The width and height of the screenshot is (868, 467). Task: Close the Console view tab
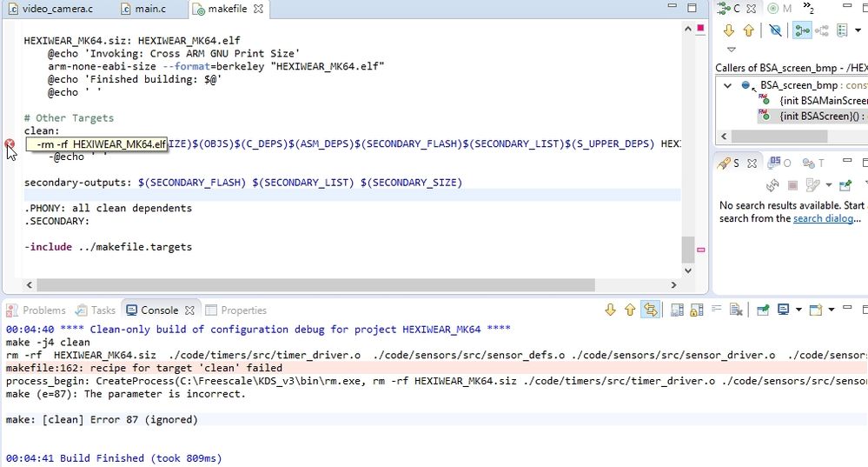(189, 310)
